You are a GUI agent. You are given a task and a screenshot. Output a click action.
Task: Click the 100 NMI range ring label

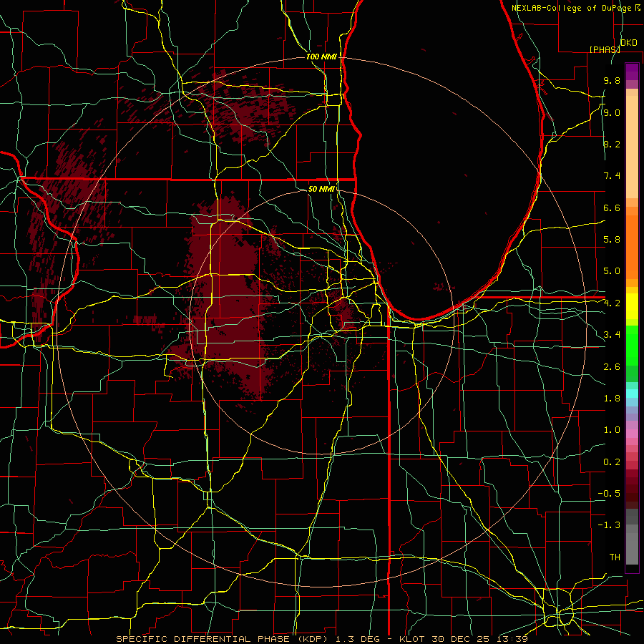point(321,57)
